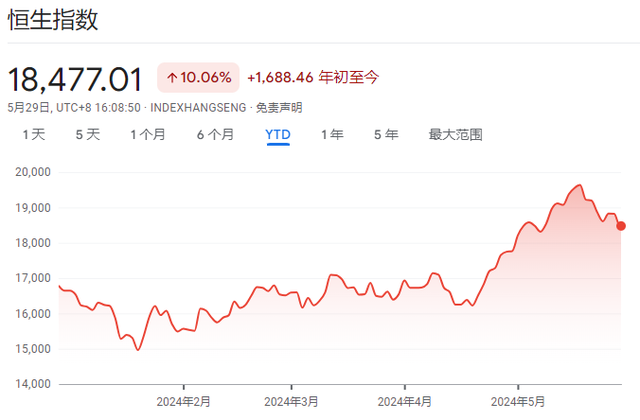640x420 pixels.
Task: Click the 5月29日, UTC+8 16:08:50 timestamp
Action: click(x=74, y=108)
